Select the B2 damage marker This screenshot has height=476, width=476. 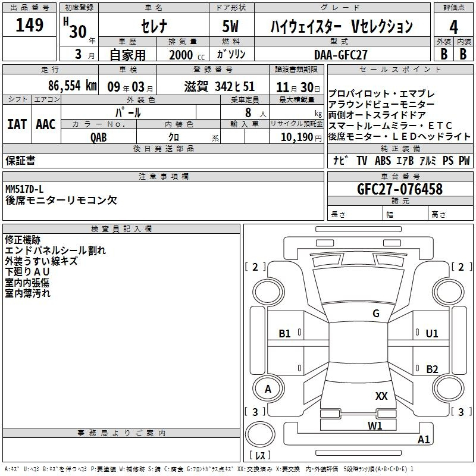click(432, 369)
